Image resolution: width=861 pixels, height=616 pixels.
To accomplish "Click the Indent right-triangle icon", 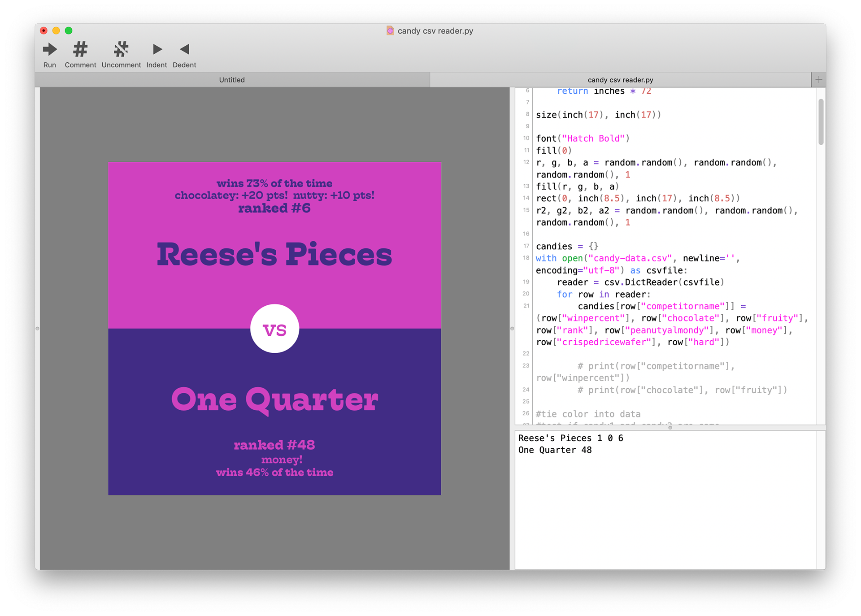I will (x=157, y=49).
